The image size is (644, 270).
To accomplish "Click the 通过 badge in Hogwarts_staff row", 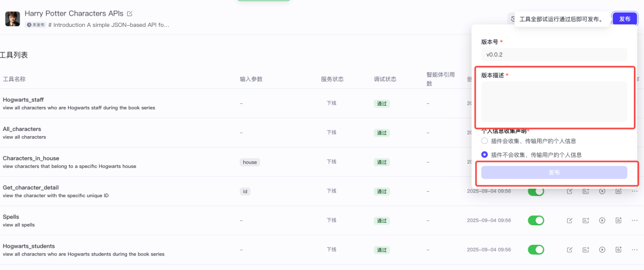I will pos(382,104).
